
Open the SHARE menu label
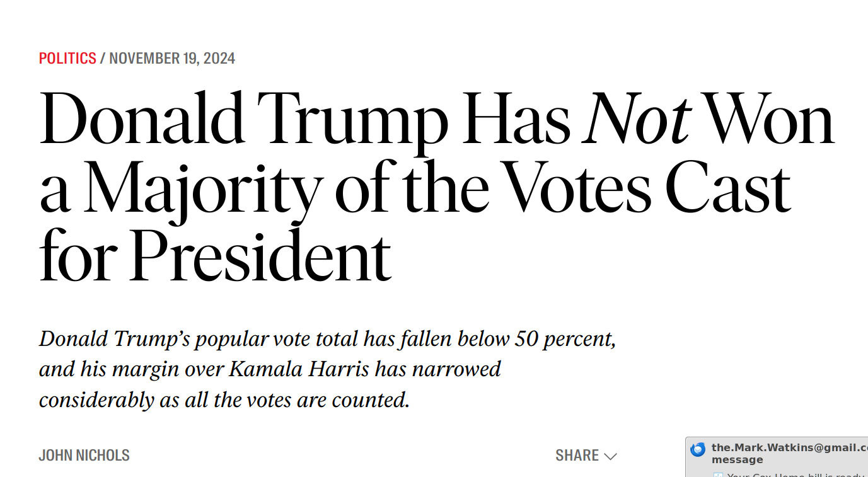[x=577, y=456]
